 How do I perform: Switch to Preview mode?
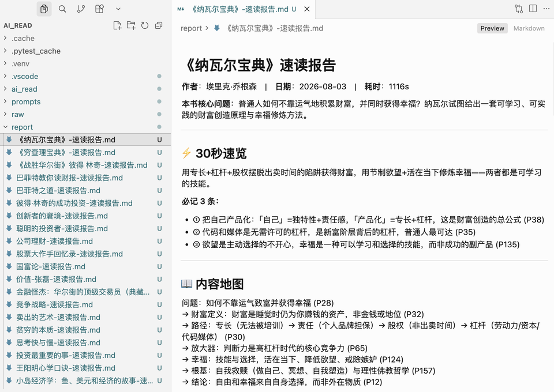pos(492,28)
